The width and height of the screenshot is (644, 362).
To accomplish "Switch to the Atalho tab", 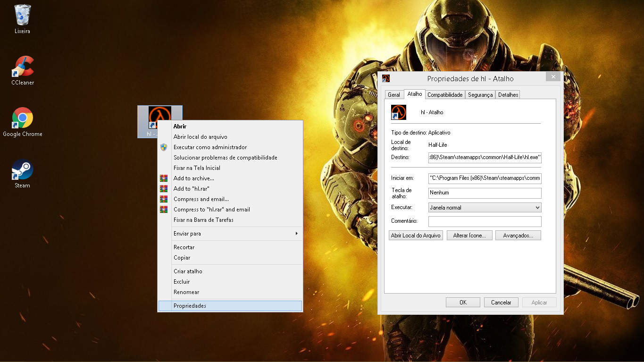I will tap(415, 94).
